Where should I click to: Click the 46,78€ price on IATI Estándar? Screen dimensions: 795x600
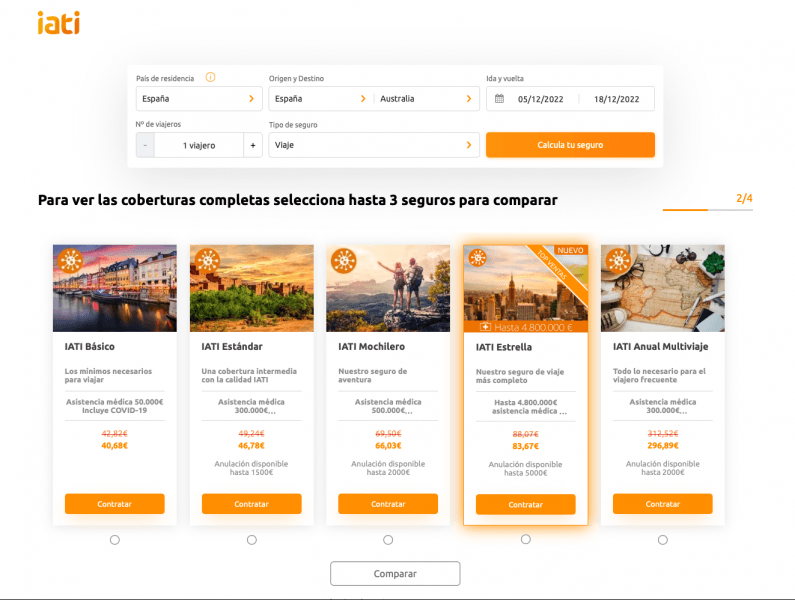coord(251,446)
